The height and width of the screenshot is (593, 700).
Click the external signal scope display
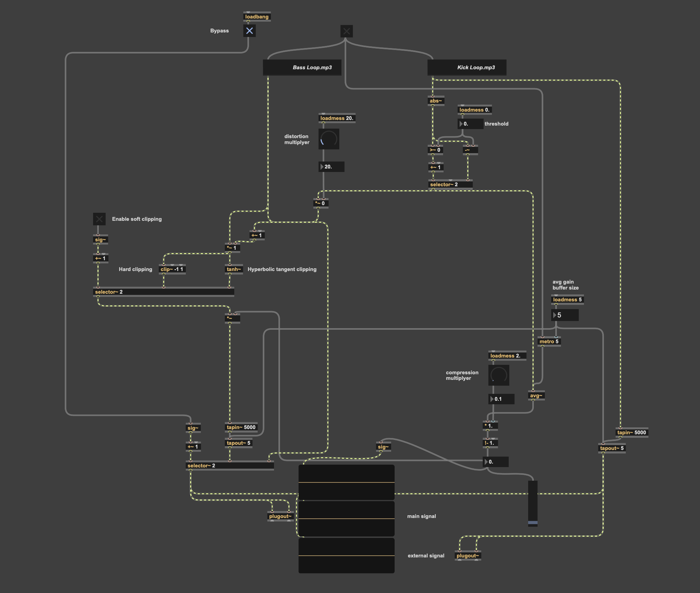click(346, 555)
